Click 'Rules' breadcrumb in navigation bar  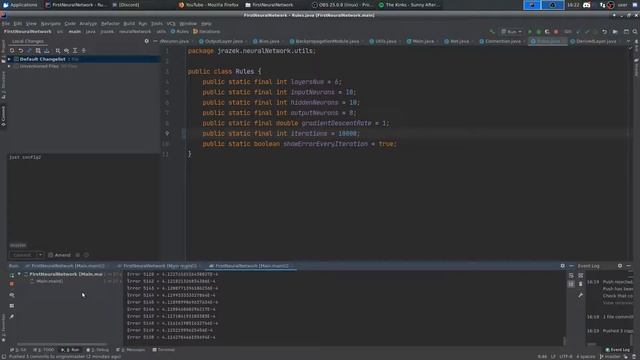click(x=180, y=31)
